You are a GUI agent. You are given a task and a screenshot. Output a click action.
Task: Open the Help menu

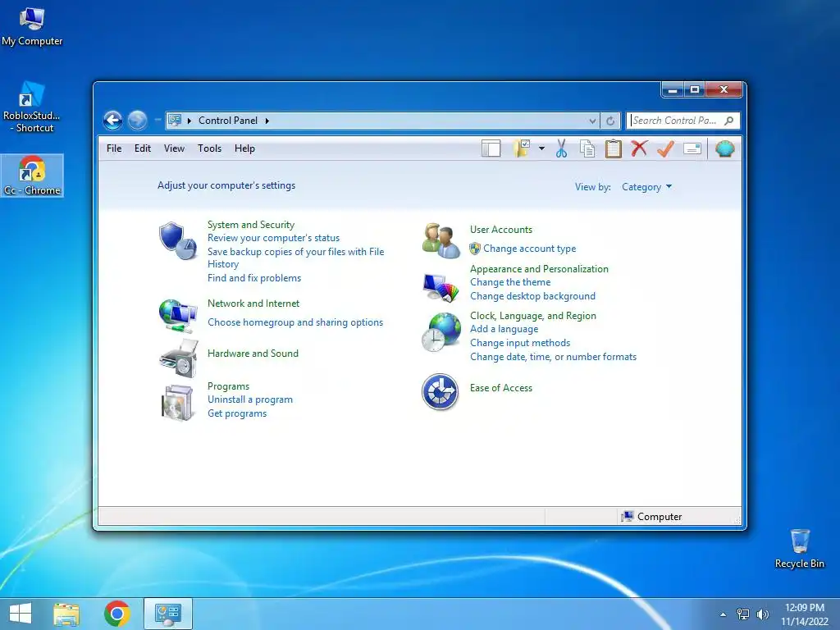[244, 148]
